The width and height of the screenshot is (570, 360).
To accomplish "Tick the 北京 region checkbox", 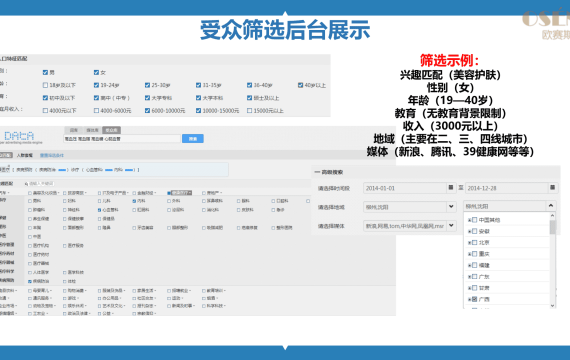I will [x=474, y=243].
